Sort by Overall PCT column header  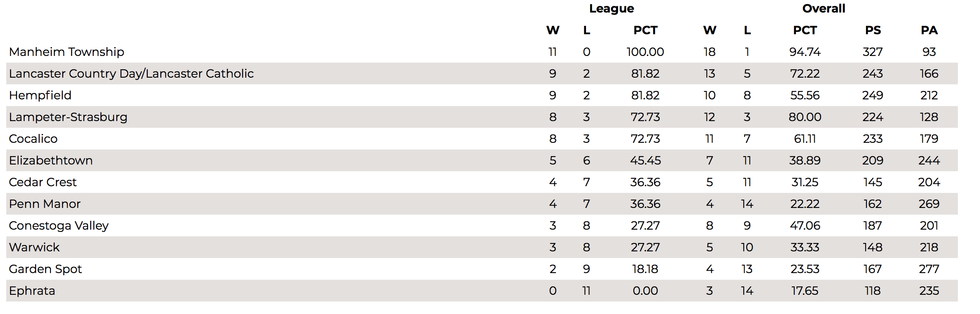tap(805, 30)
